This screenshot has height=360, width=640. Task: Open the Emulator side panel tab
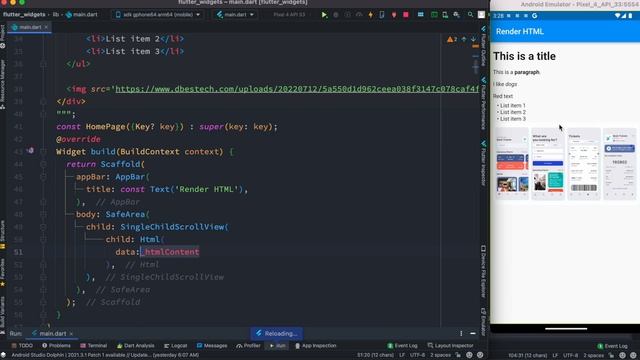coord(484,322)
